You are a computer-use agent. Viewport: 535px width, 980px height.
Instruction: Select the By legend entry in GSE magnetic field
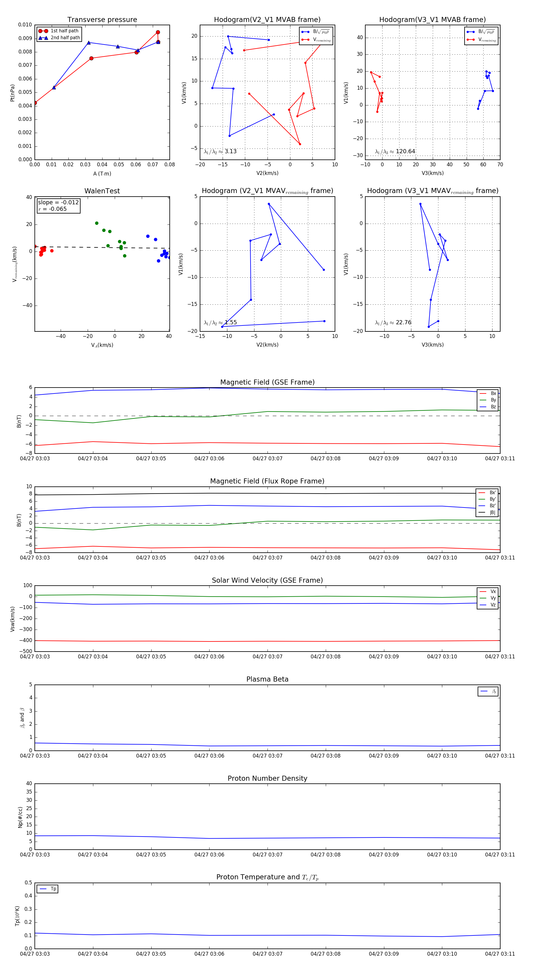click(488, 400)
